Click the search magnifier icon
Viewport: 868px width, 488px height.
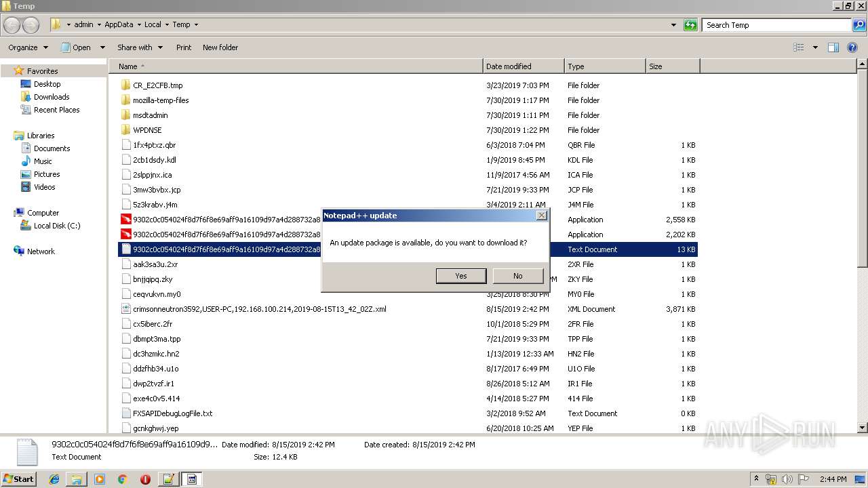(x=859, y=25)
